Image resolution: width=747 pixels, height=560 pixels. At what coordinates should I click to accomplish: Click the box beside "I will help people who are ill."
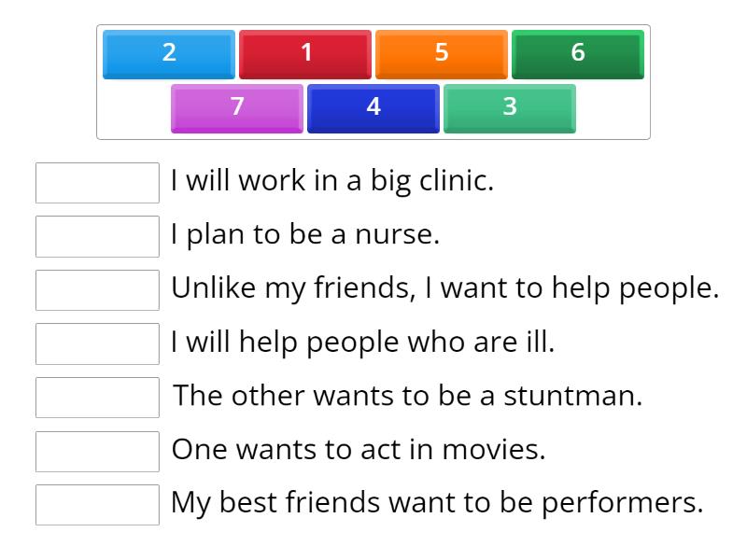[97, 343]
